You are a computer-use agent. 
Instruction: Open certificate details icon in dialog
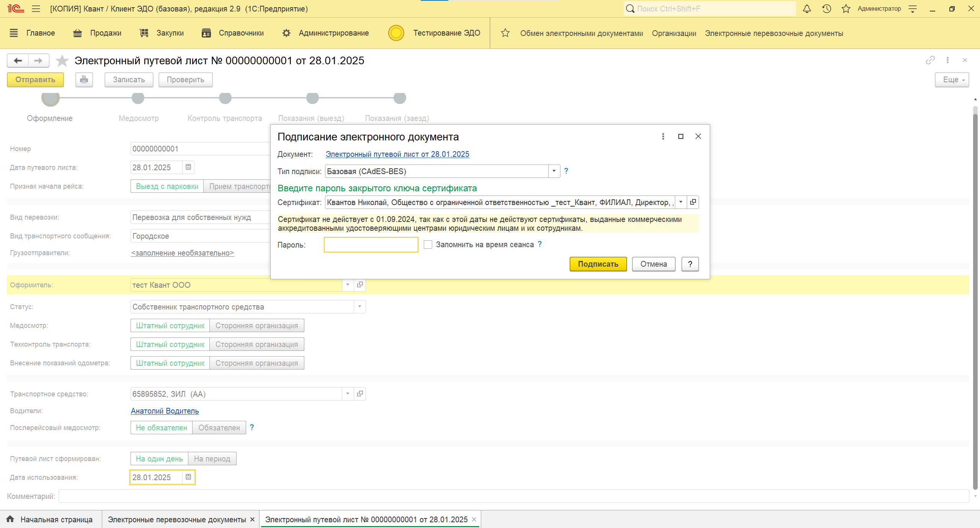(693, 202)
